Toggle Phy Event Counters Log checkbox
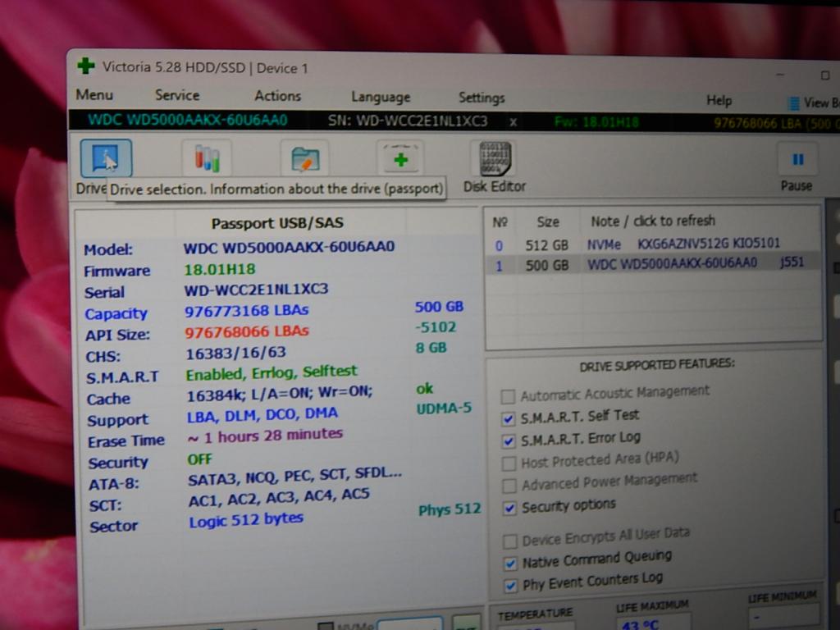 coord(510,585)
